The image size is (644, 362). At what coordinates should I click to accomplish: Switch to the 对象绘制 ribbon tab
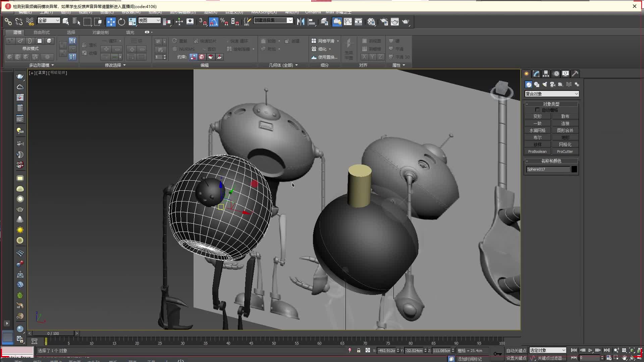100,33
